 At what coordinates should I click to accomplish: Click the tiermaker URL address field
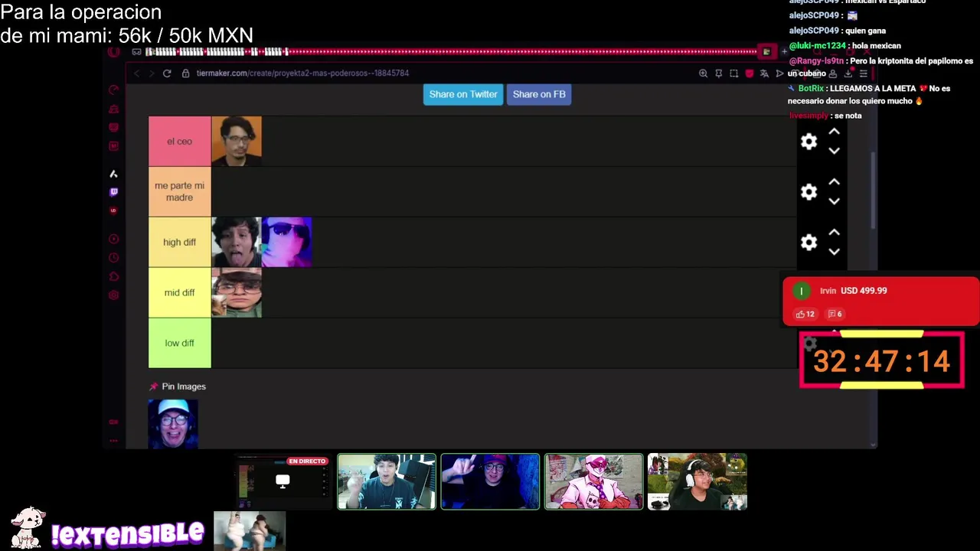(x=302, y=73)
